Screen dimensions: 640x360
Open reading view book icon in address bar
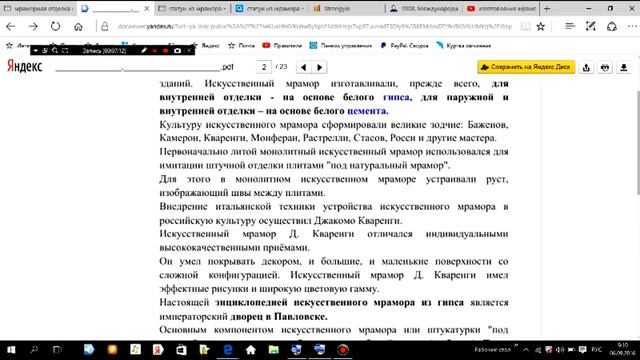click(525, 27)
